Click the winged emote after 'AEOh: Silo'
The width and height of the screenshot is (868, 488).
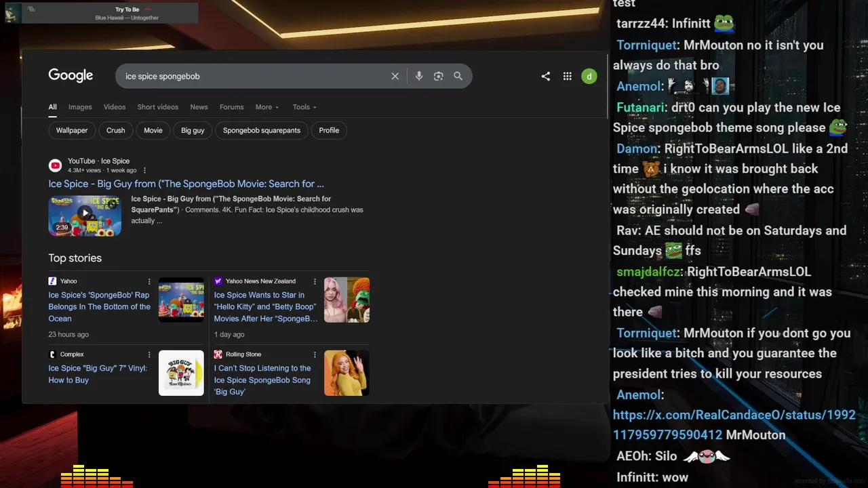point(706,457)
